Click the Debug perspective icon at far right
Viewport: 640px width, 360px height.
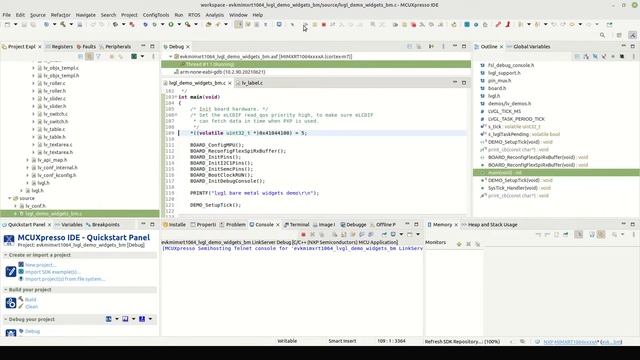[x=633, y=36]
